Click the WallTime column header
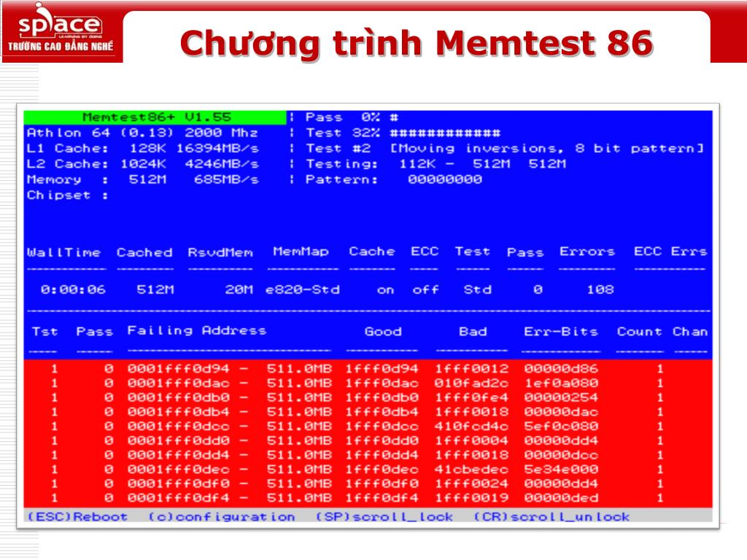The image size is (747, 560). 64,252
